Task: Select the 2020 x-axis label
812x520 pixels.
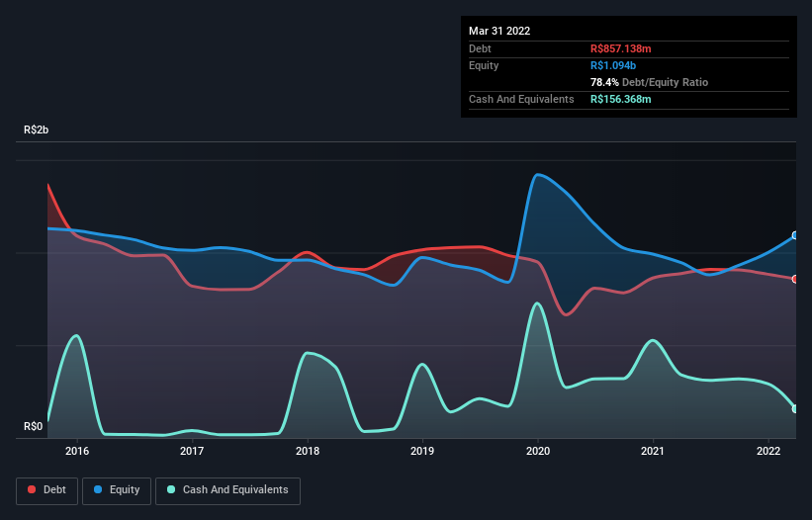Action: click(538, 451)
